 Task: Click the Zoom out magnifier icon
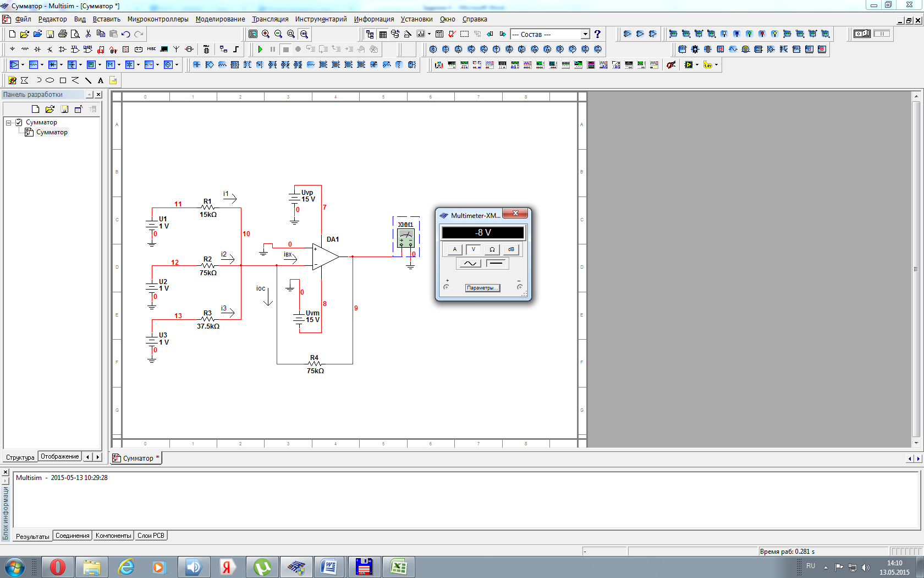278,34
